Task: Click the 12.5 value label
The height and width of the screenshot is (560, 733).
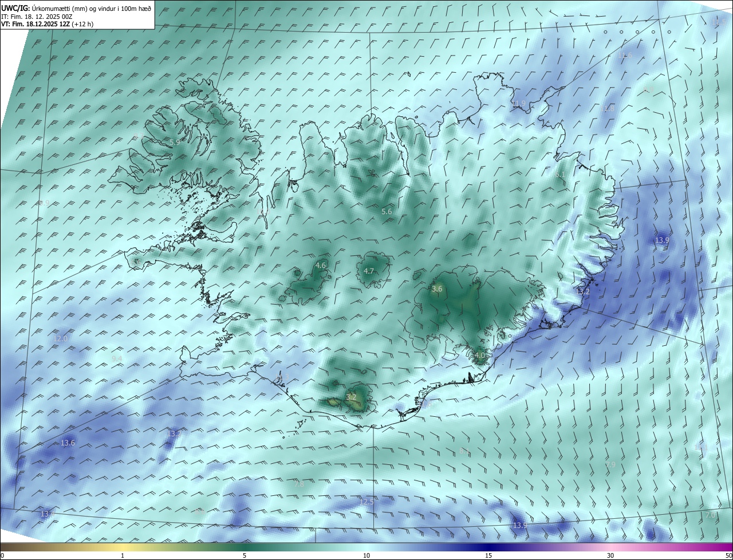Action: click(366, 502)
